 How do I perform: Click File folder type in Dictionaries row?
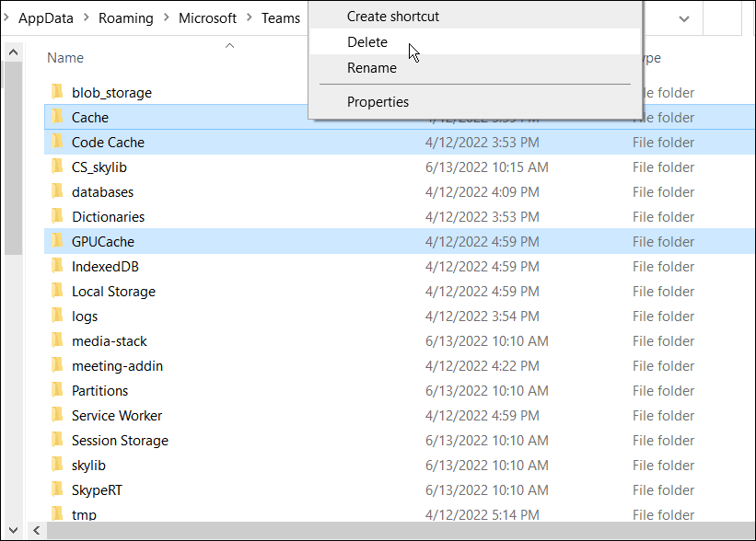click(663, 217)
